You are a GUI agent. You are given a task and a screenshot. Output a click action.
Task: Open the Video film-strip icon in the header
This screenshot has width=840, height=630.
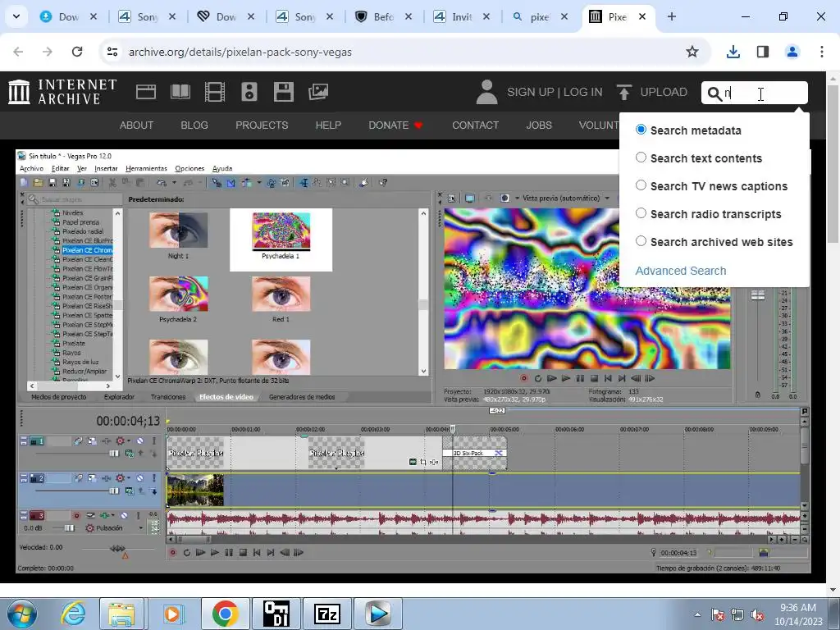click(x=215, y=92)
